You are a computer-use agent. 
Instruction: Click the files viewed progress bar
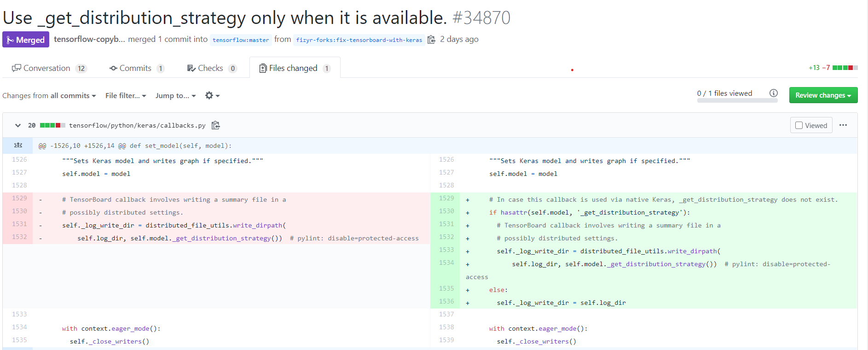(737, 100)
